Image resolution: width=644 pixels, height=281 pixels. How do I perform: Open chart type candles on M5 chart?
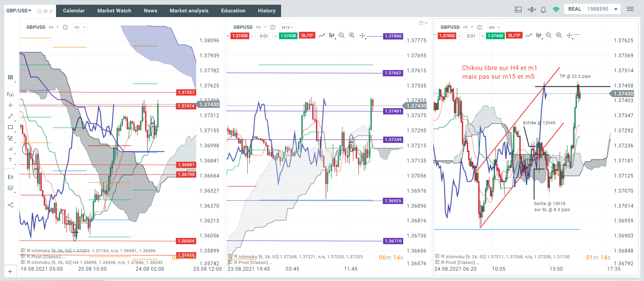pyautogui.click(x=539, y=35)
